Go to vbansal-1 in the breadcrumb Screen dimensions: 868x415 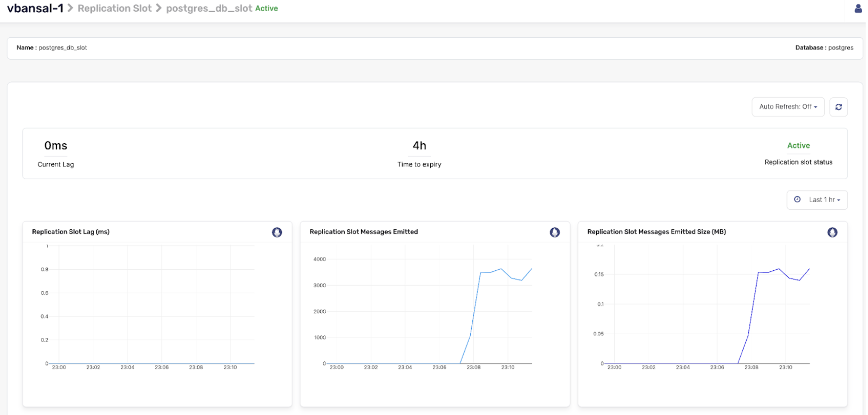(x=35, y=9)
